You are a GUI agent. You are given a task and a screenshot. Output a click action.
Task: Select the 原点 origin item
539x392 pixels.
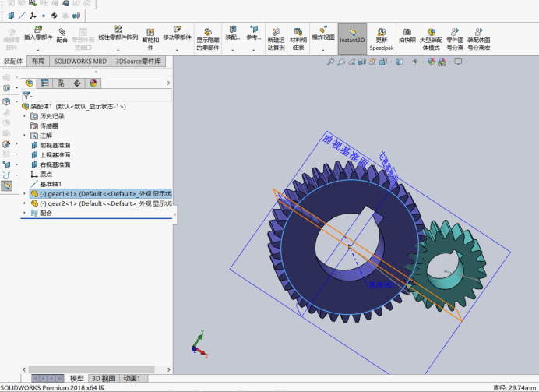click(x=41, y=175)
